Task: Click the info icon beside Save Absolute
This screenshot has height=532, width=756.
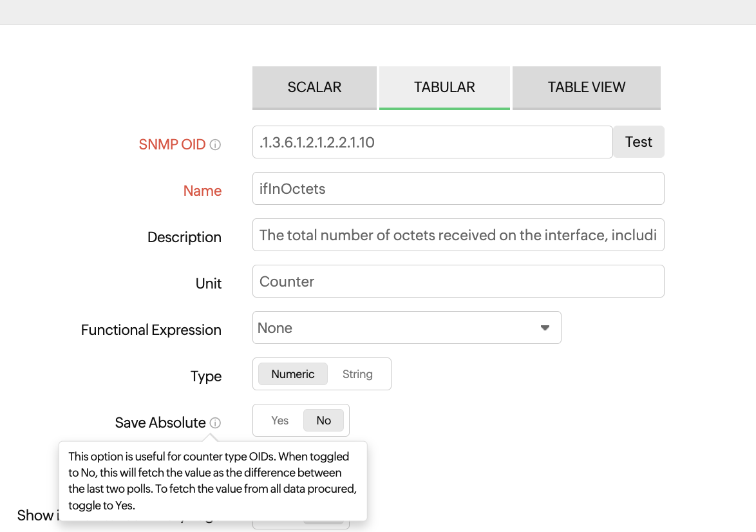Action: coord(216,423)
